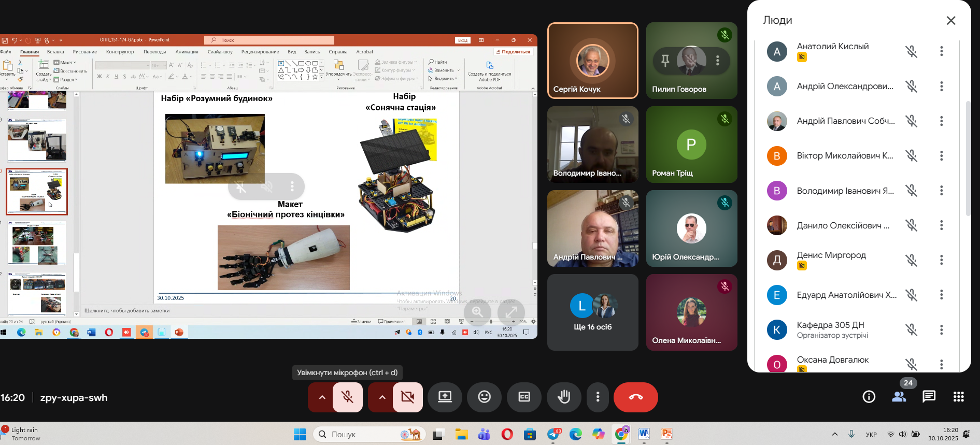This screenshot has width=980, height=445.
Task: Turn on the camera
Action: (408, 397)
